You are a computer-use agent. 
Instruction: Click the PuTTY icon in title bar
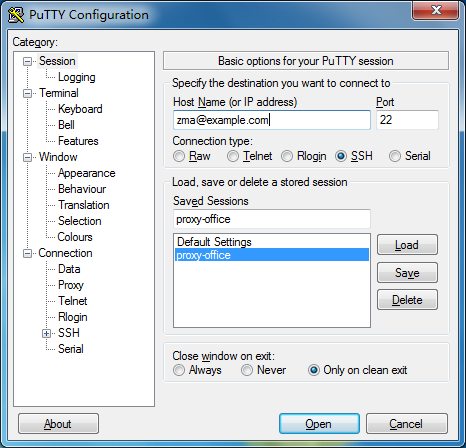pyautogui.click(x=16, y=15)
